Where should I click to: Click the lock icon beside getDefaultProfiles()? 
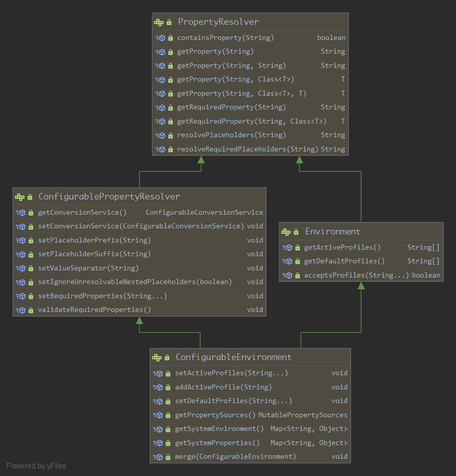point(298,261)
